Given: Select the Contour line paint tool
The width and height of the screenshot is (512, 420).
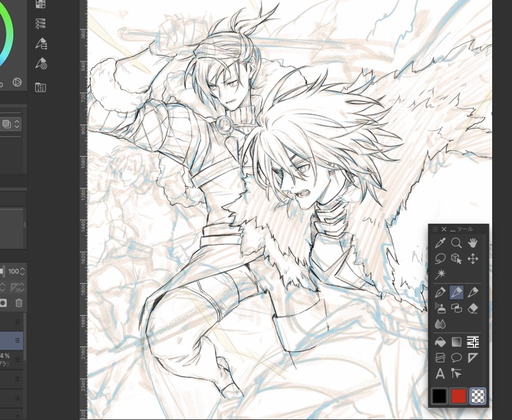Looking at the screenshot, I should tap(472, 342).
